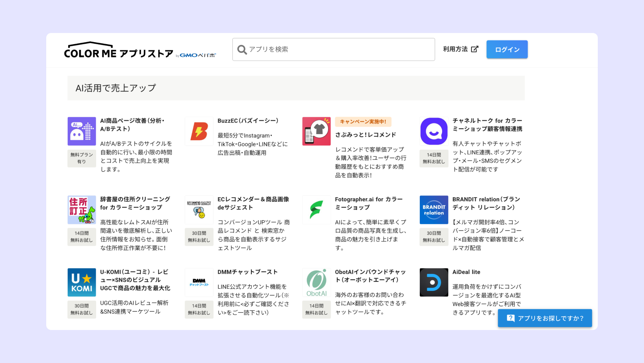Click 30日間無料お試し badge under U-KOMI

tap(82, 309)
